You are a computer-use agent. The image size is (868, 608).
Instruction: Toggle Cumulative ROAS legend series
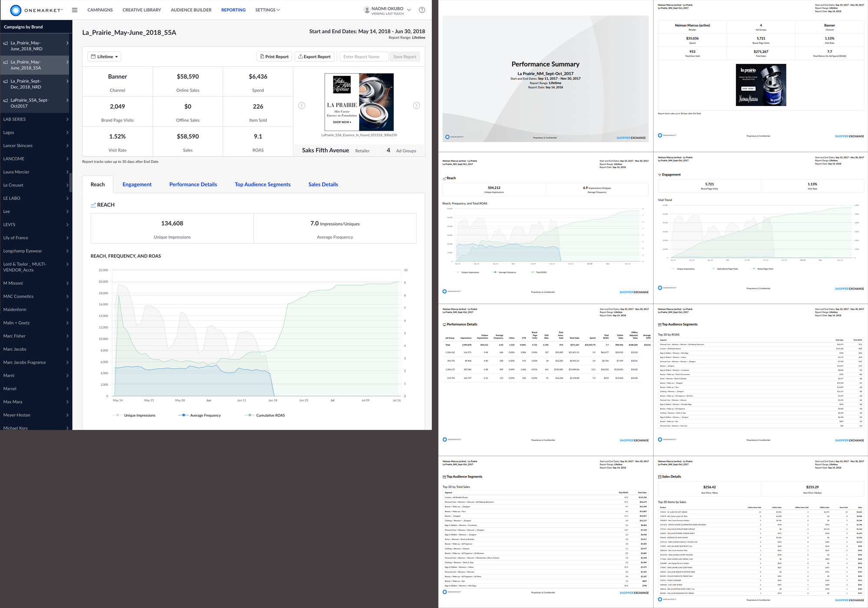(x=265, y=415)
